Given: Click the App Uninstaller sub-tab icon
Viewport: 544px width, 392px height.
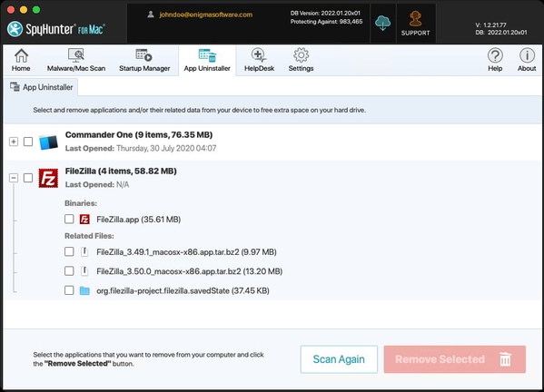Looking at the screenshot, I should [15, 86].
